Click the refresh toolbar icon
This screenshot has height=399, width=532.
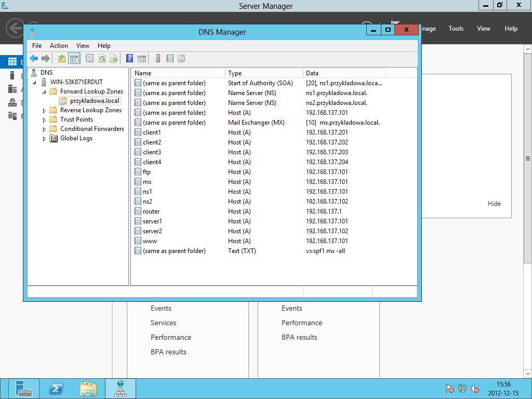click(102, 59)
